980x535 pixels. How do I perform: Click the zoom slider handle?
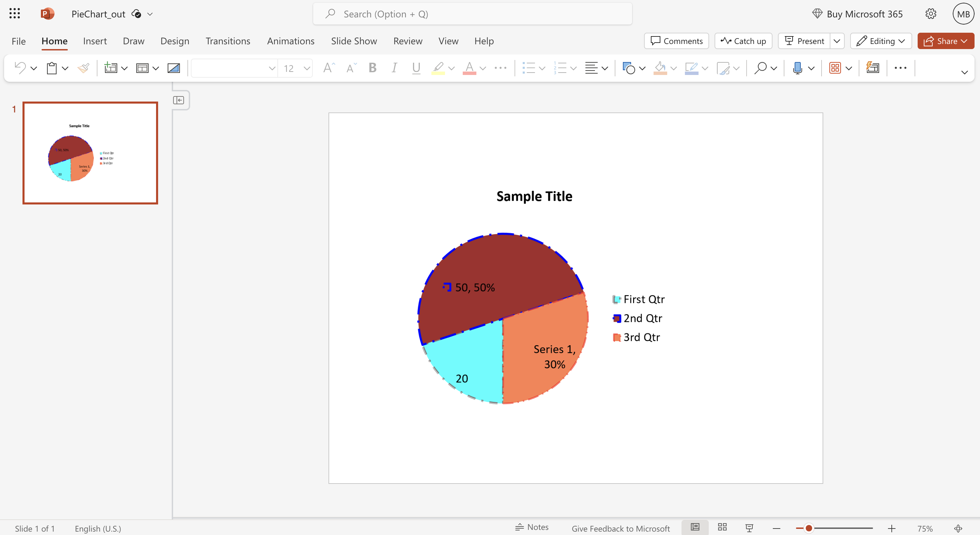coord(809,528)
